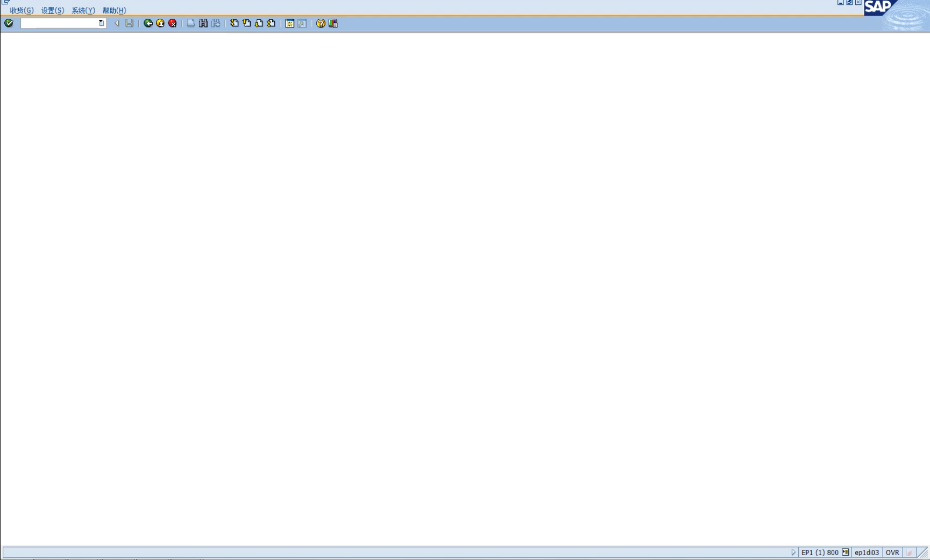Viewport: 930px width, 560px height.
Task: Expand status bar with triangle arrow
Action: coord(793,552)
